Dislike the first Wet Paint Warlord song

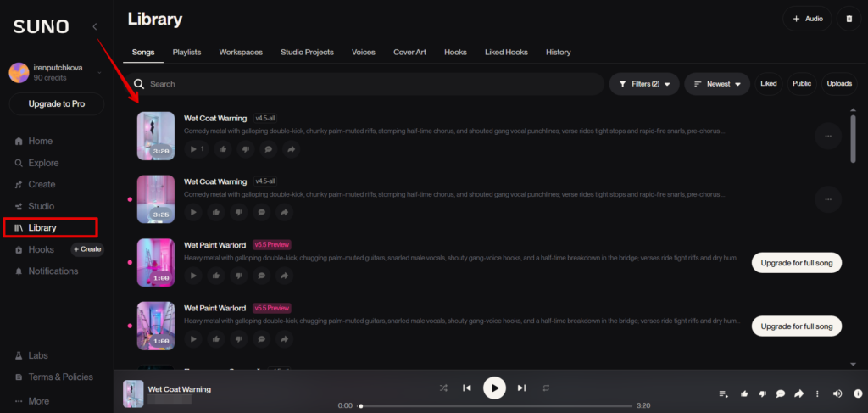[238, 275]
